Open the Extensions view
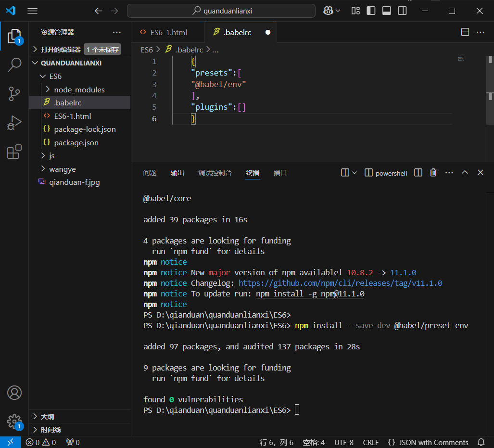This screenshot has height=448, width=494. [14, 152]
